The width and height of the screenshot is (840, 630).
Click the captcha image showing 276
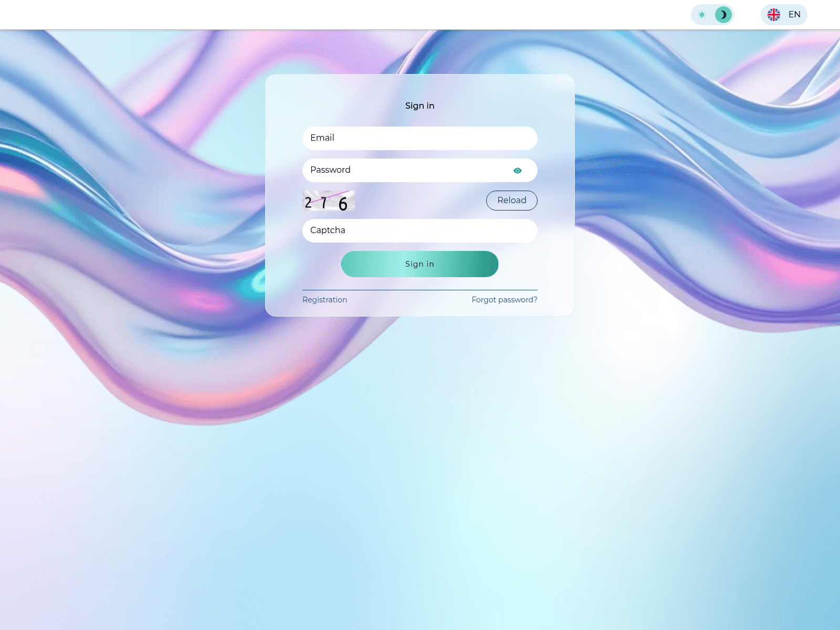pyautogui.click(x=329, y=200)
